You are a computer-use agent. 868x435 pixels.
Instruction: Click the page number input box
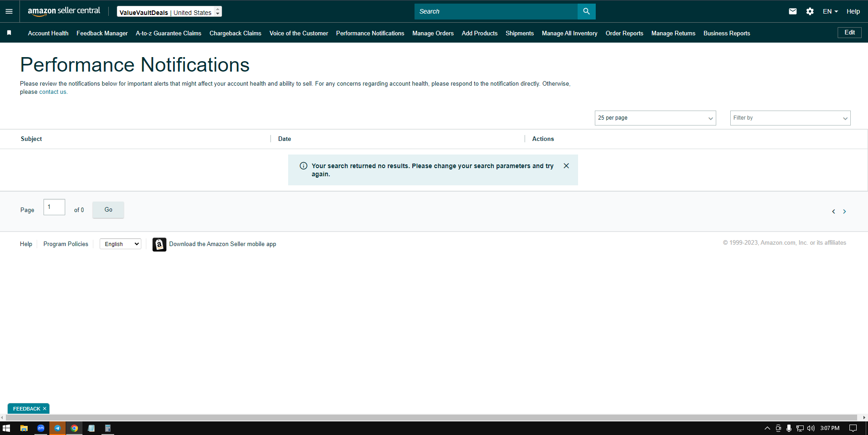(x=54, y=207)
